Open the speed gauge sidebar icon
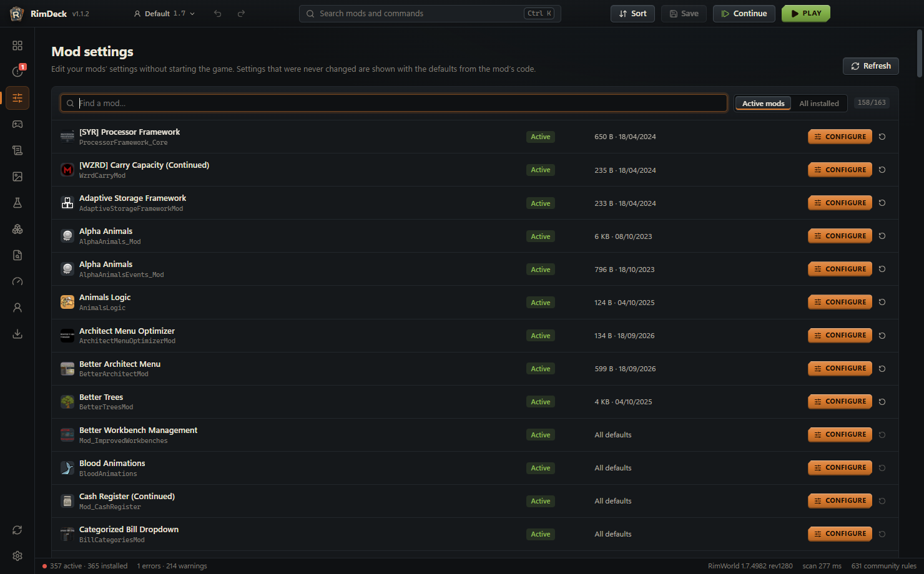 click(17, 281)
